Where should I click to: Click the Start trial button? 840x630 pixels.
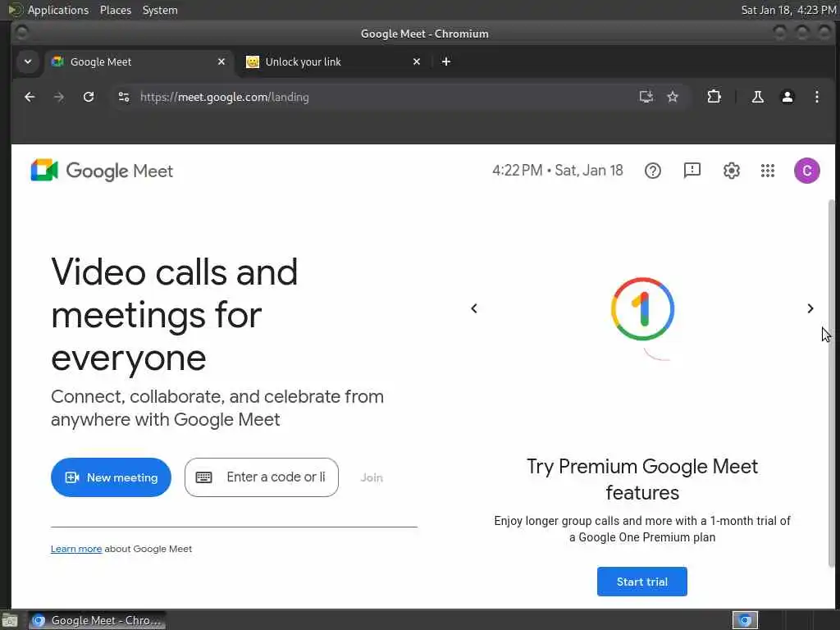point(641,582)
